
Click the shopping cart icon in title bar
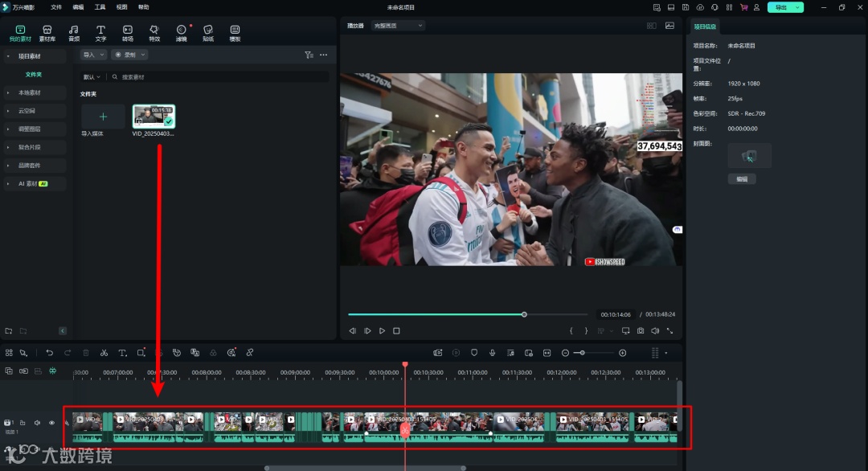click(743, 7)
